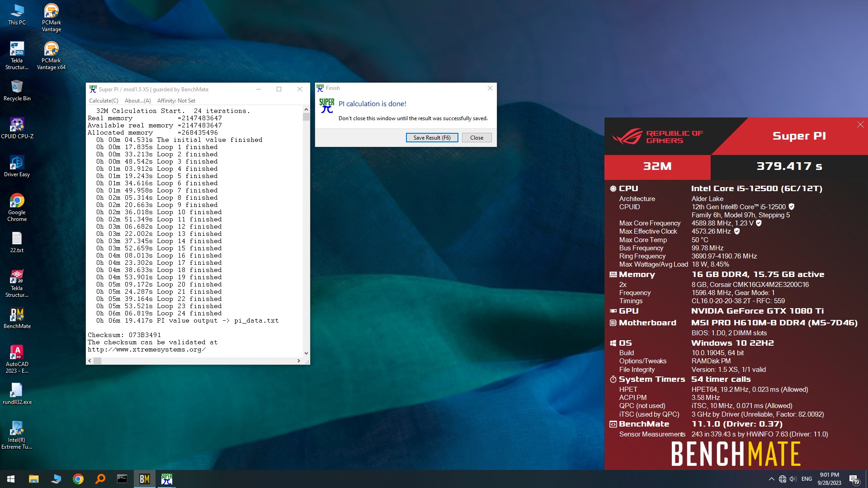Screen dimensions: 868x488
Task: Launch Driver Easy desktop icon
Action: click(x=17, y=166)
